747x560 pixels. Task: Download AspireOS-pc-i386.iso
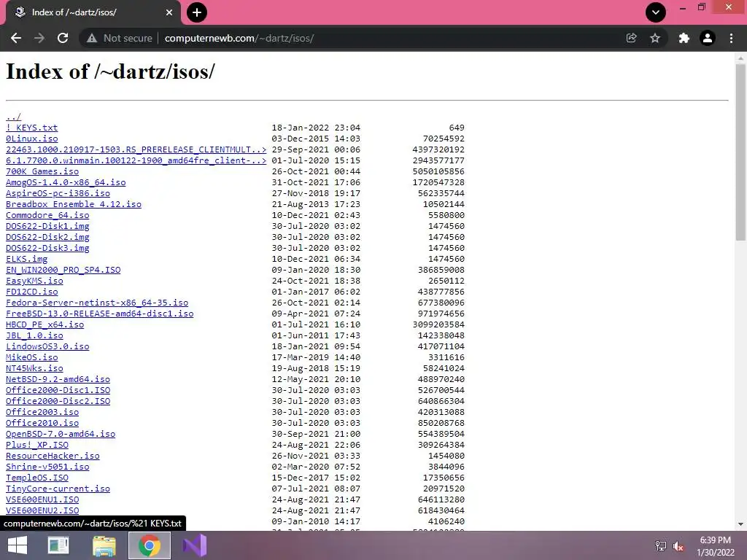point(58,193)
